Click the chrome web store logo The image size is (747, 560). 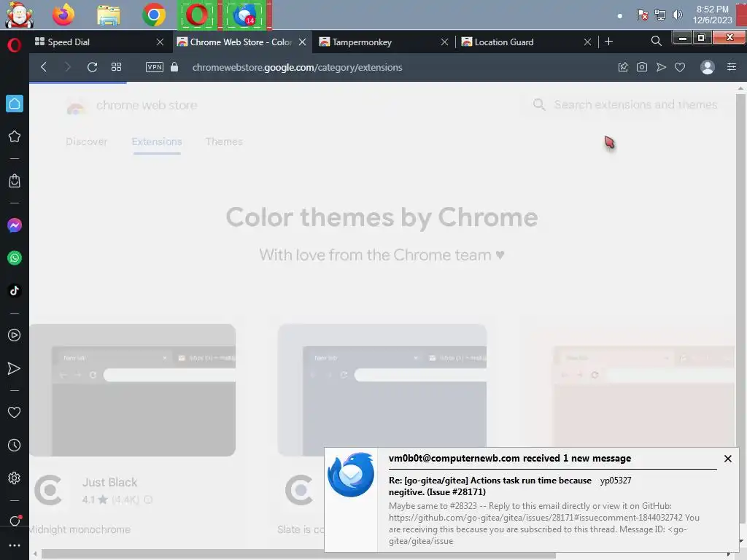coord(131,105)
